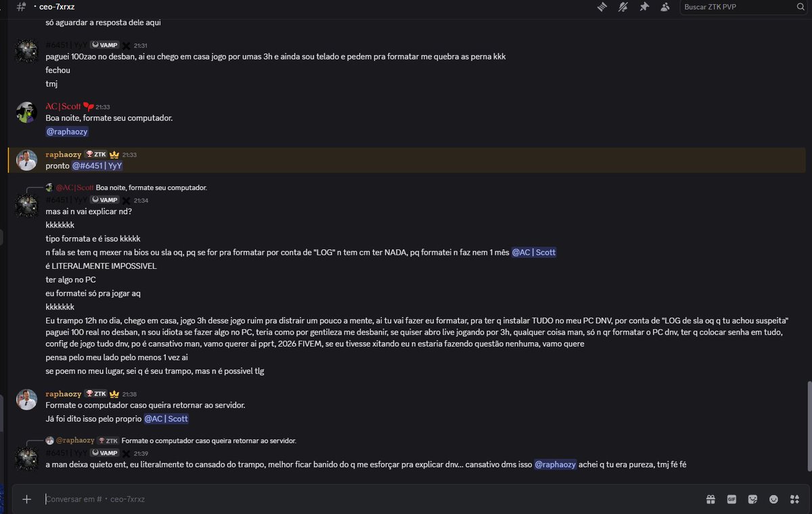Click @AC | Scott mention after 'pelo proprio'
Image resolution: width=812 pixels, height=514 pixels.
(166, 419)
